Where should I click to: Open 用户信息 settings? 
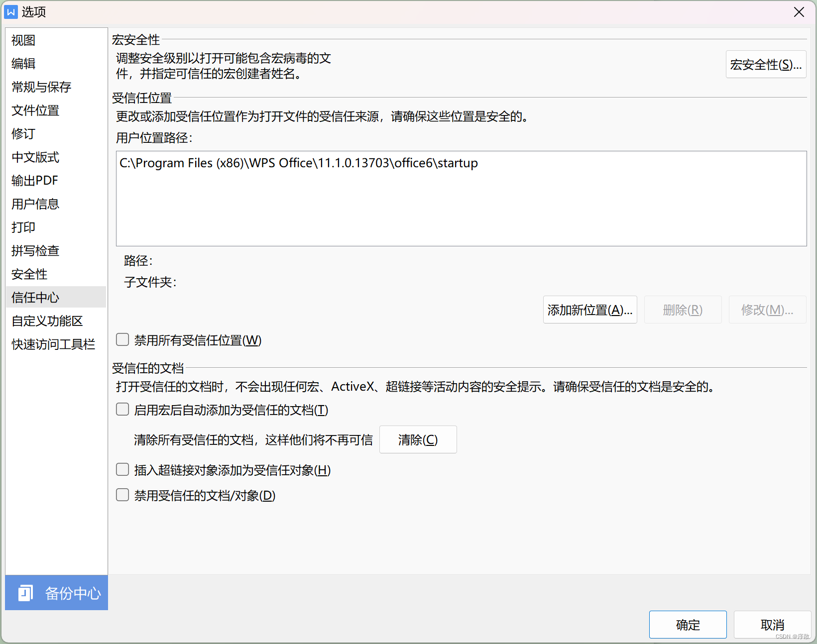pyautogui.click(x=56, y=204)
